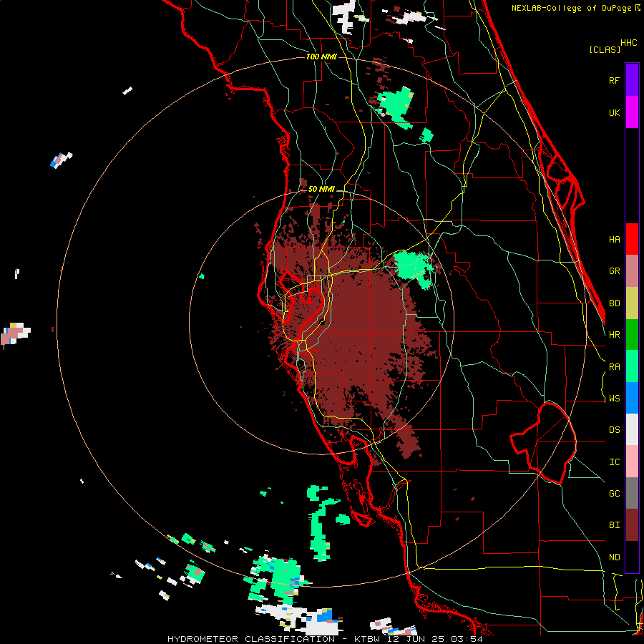Click the UK magenta legend color swatch
Viewport: 644px width, 644px height.
(632, 112)
